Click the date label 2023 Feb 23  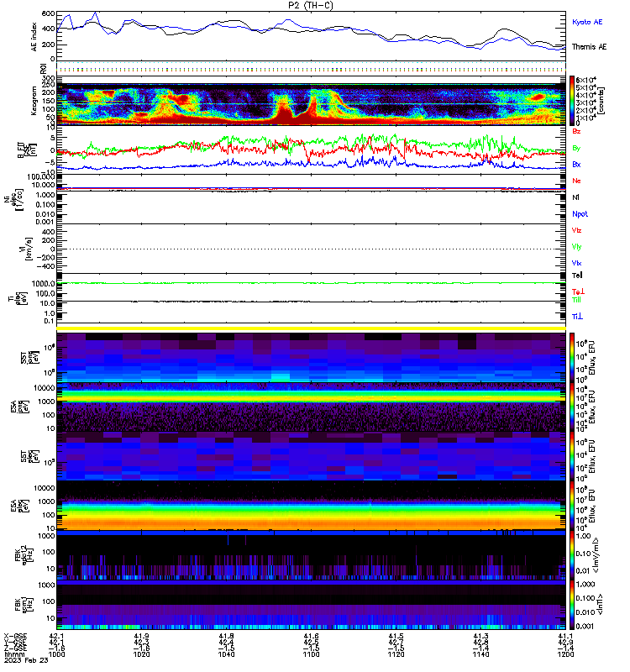coord(26,660)
